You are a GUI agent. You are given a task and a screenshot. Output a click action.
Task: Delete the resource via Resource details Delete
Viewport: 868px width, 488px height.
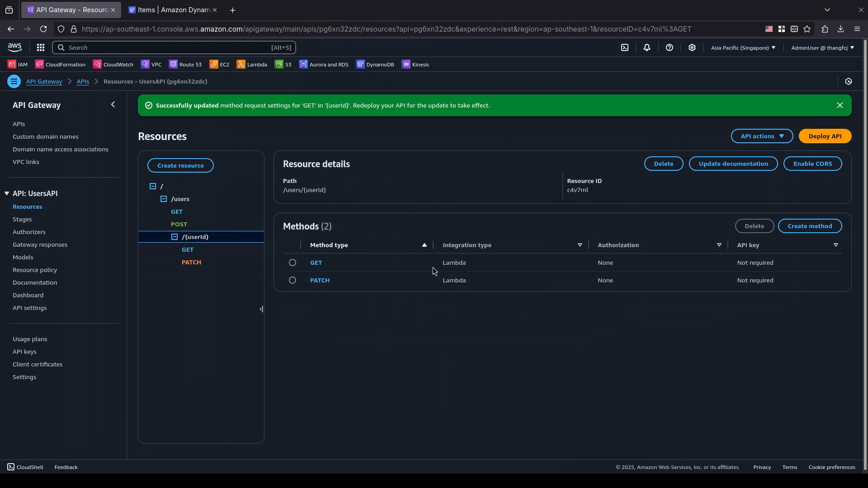(x=664, y=164)
